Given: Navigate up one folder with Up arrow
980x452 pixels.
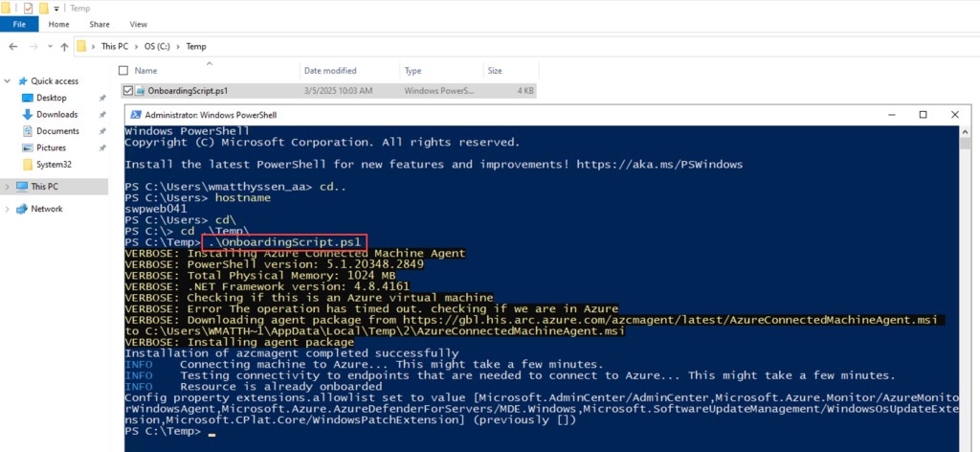Looking at the screenshot, I should point(64,46).
